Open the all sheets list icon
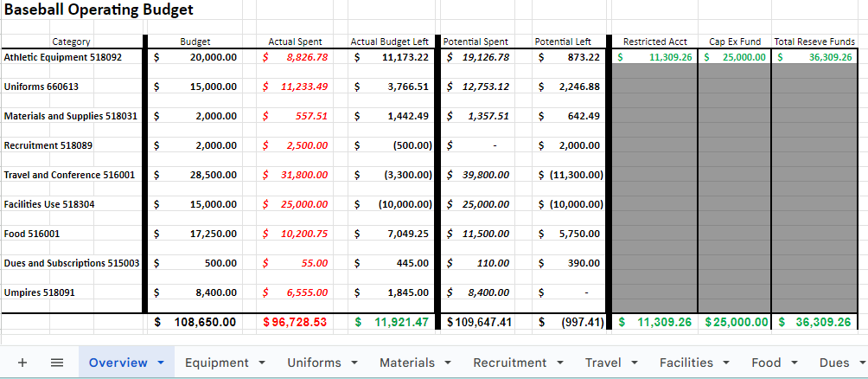 [56, 363]
